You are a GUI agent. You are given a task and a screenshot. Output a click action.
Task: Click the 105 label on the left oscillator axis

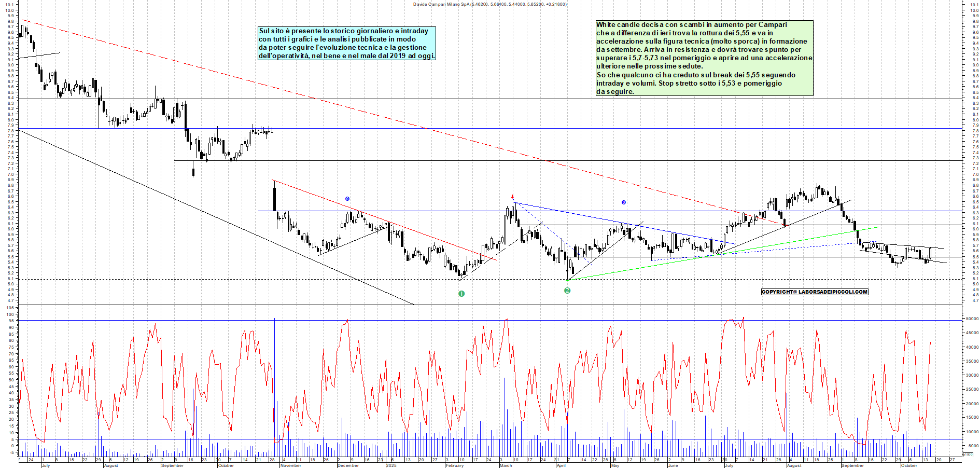[10, 308]
